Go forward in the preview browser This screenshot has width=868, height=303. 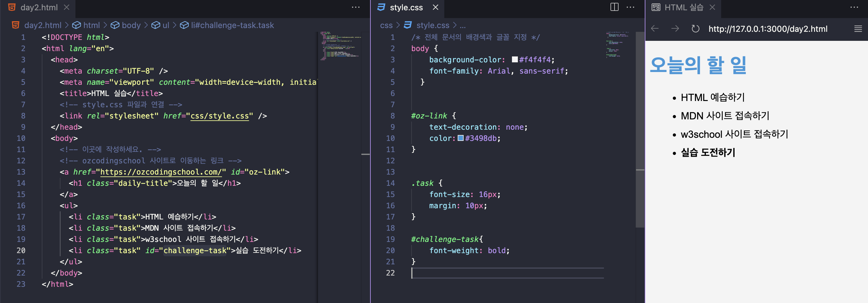point(675,29)
